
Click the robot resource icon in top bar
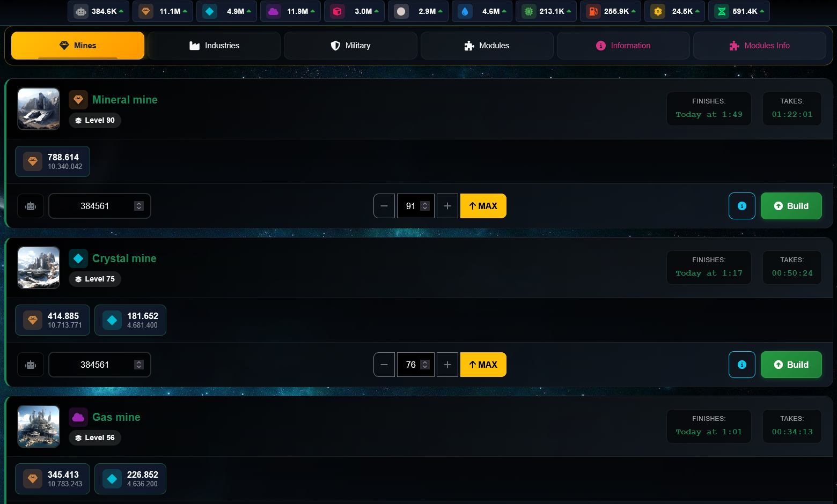coord(81,11)
